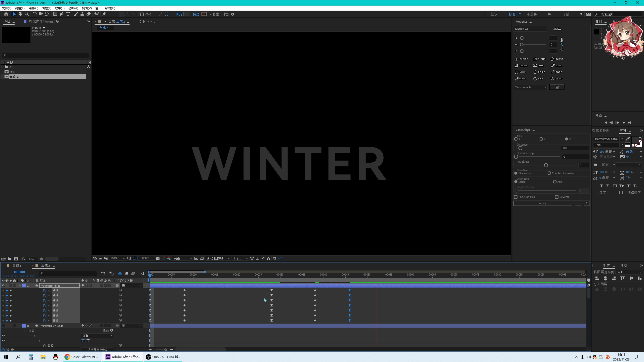The width and height of the screenshot is (644, 362).
Task: Click the fill color swatch (填充)
Action: [186, 14]
